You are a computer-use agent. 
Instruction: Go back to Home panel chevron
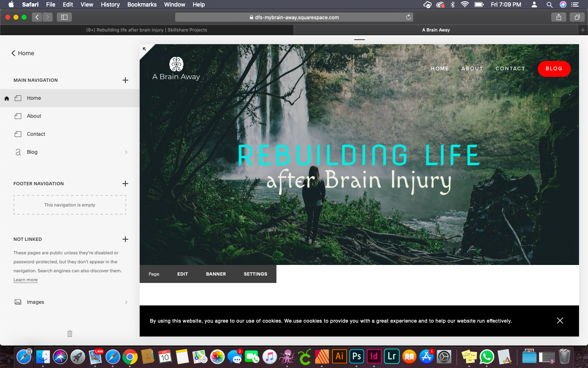(x=13, y=53)
